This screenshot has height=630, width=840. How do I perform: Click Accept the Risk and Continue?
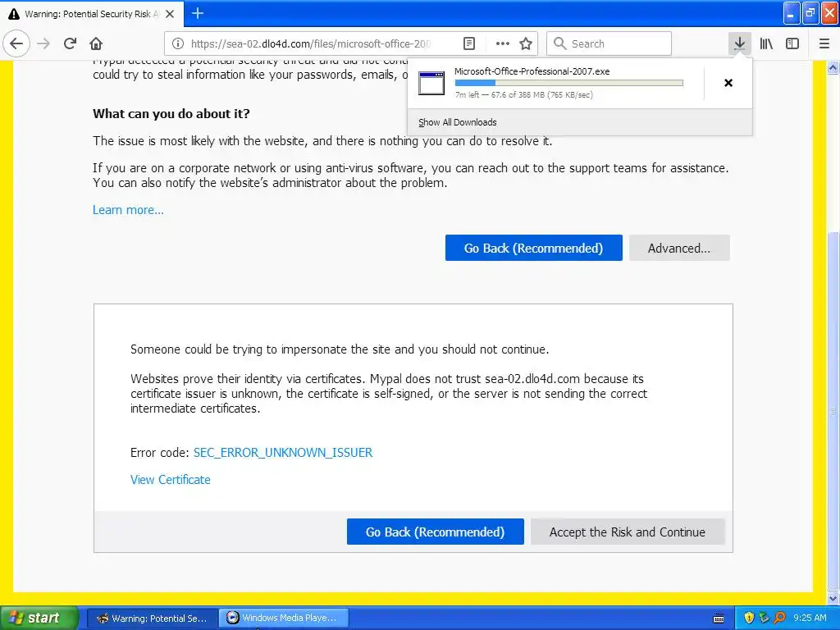pyautogui.click(x=628, y=532)
